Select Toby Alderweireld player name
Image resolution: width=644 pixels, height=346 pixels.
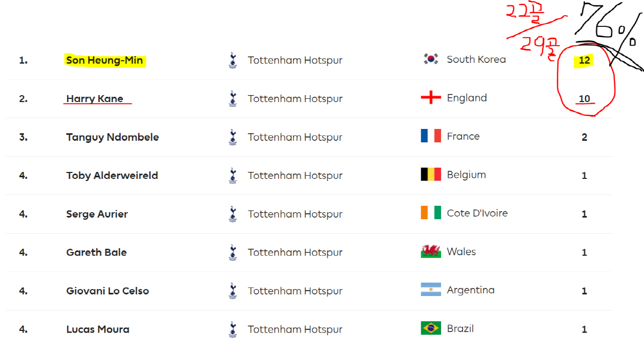pyautogui.click(x=112, y=175)
